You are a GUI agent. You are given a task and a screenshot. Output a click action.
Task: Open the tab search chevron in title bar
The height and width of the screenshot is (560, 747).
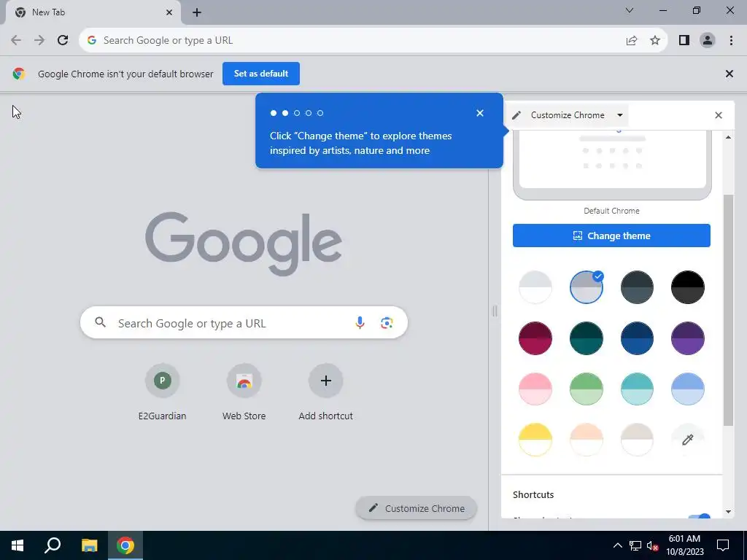click(630, 10)
